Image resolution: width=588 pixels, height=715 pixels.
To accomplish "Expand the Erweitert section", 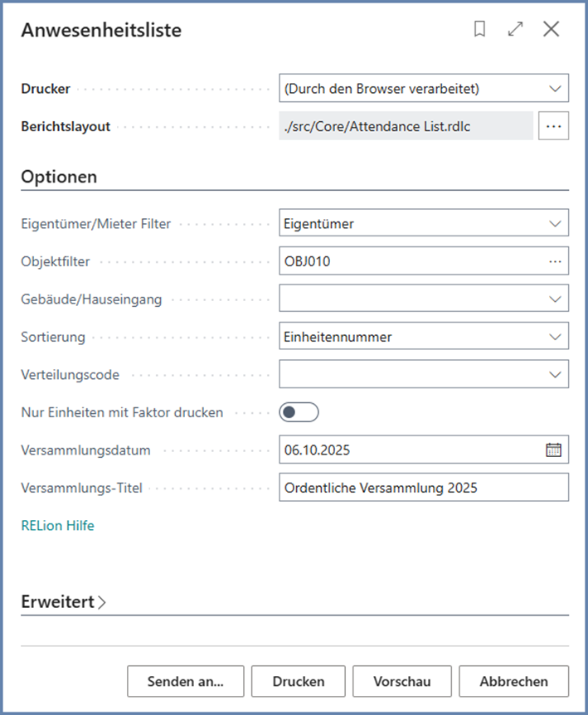I will [64, 603].
